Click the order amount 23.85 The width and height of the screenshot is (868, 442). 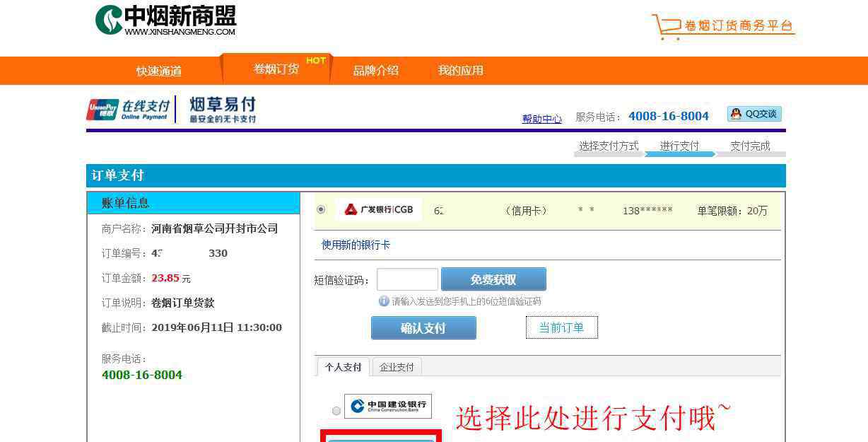[166, 278]
